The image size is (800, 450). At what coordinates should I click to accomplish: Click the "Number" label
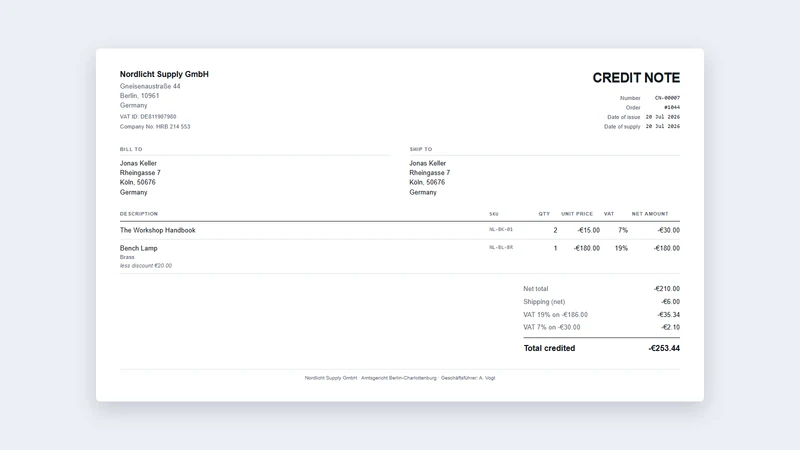coord(630,98)
